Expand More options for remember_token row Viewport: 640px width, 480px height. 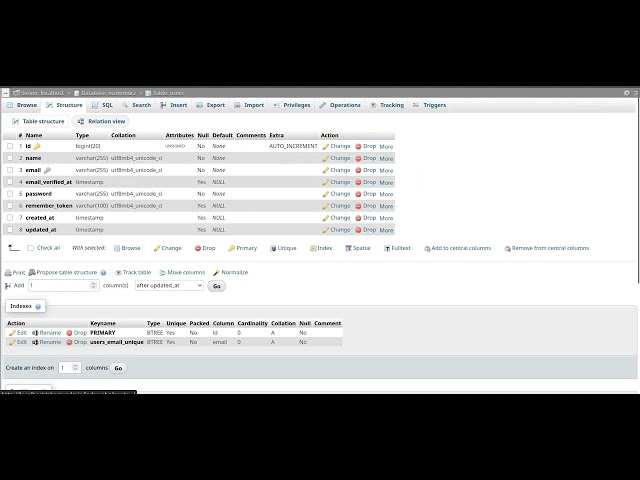386,206
